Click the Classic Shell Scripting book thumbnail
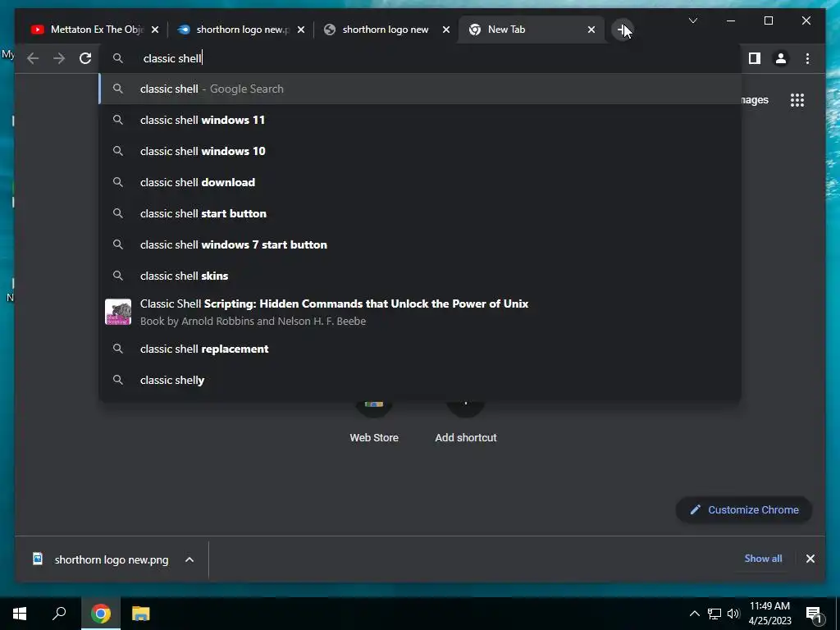Image resolution: width=840 pixels, height=630 pixels. tap(118, 312)
